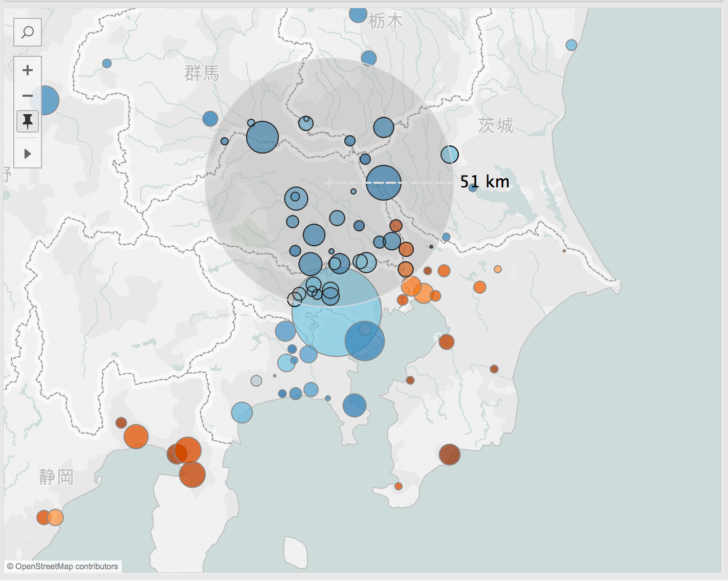The height and width of the screenshot is (581, 728).
Task: Click the 栃木 prefecture label
Action: pos(385,21)
